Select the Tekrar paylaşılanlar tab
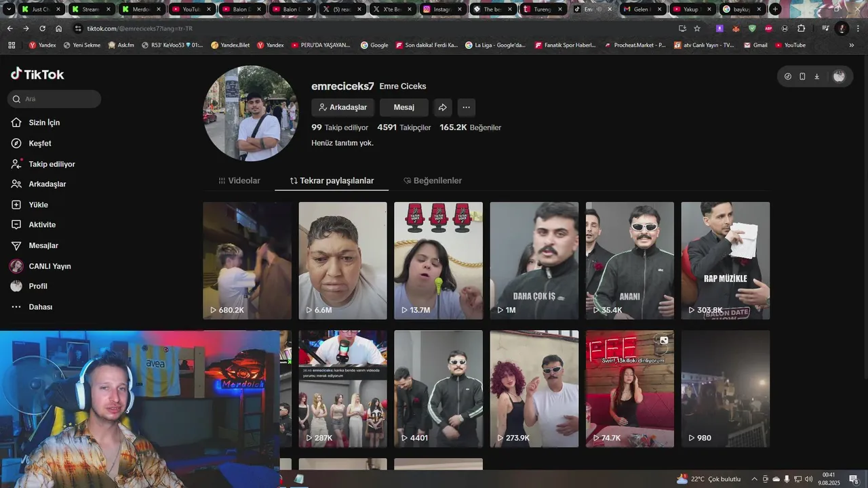The width and height of the screenshot is (868, 488). [x=332, y=181]
